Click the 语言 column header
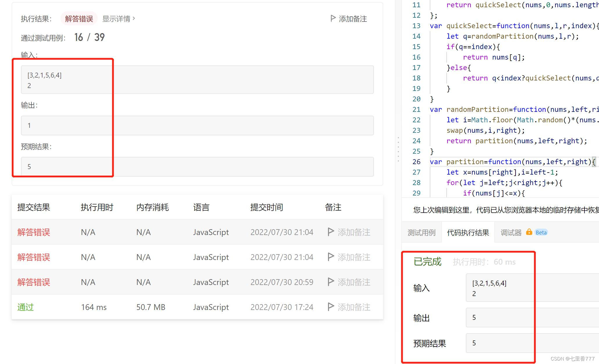This screenshot has height=364, width=599. tap(201, 207)
